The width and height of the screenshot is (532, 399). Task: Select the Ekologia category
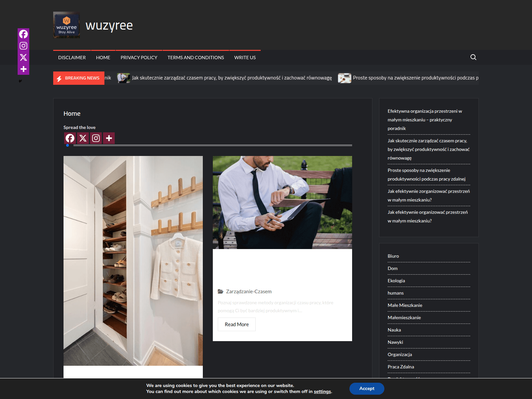click(396, 281)
